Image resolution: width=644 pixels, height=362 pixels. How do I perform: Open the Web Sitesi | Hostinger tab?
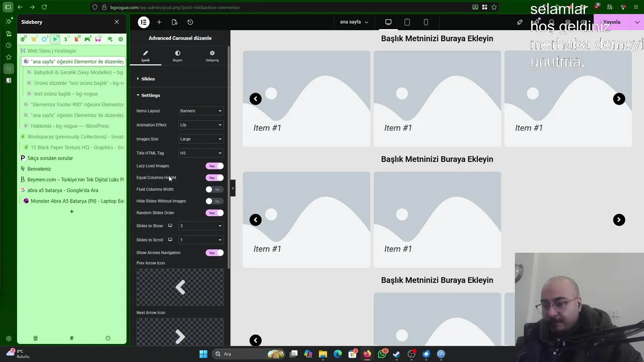[72, 51]
